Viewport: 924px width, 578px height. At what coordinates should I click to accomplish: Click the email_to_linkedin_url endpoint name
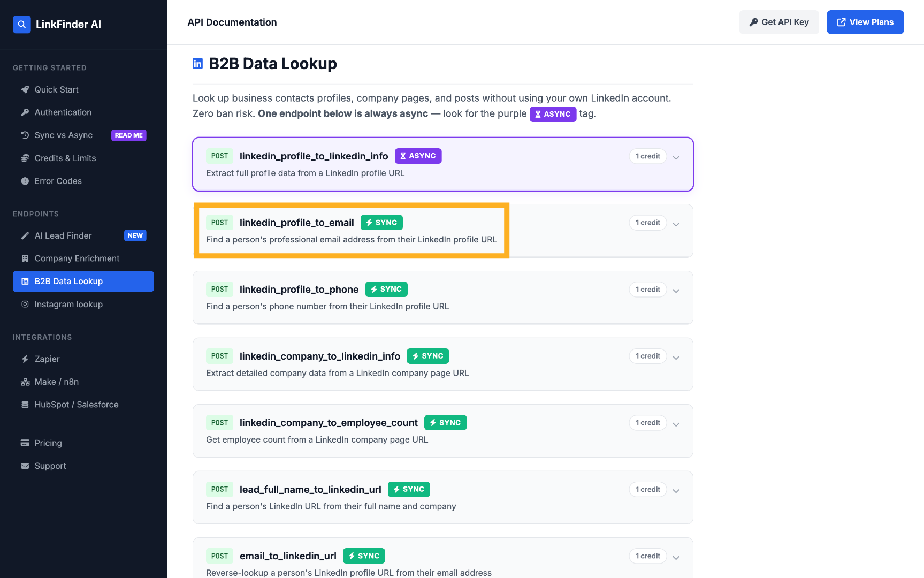288,556
